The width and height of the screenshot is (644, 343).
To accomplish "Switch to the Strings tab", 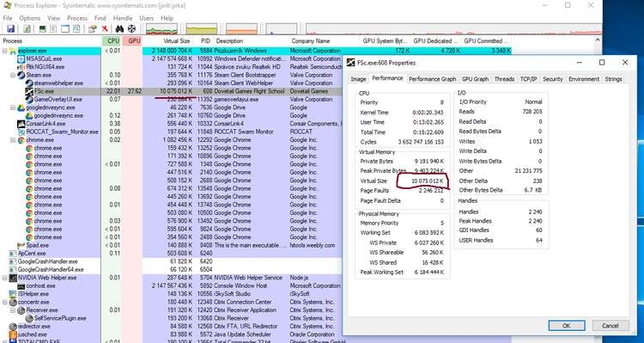I will (613, 79).
